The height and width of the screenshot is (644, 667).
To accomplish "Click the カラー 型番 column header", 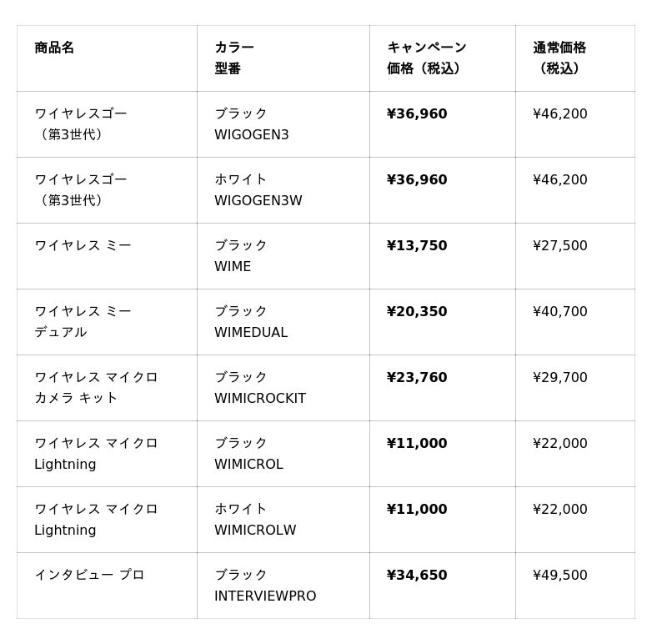I will pos(234,58).
